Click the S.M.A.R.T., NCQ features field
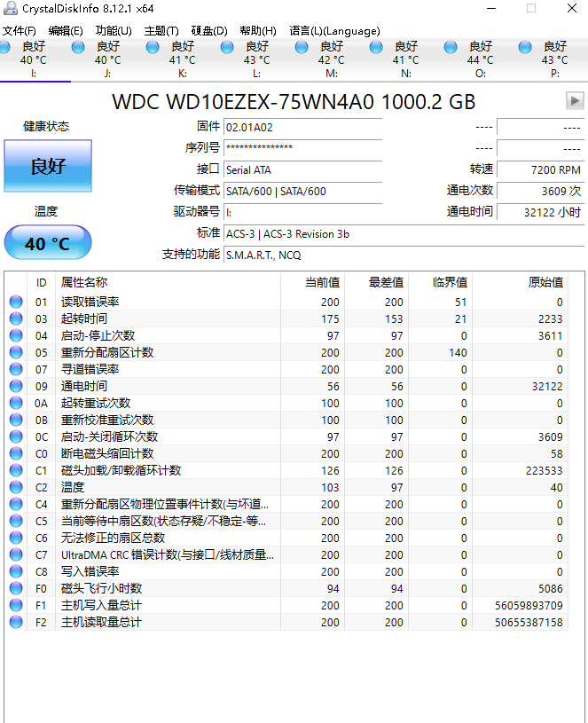Screen dimensions: 588x723 [x=404, y=255]
